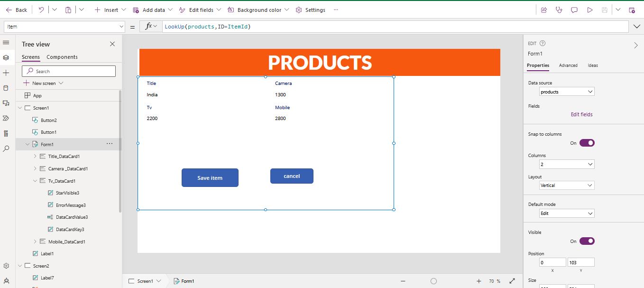This screenshot has width=644, height=288.
Task: Open Comments using speech bubble icon
Action: 574,9
